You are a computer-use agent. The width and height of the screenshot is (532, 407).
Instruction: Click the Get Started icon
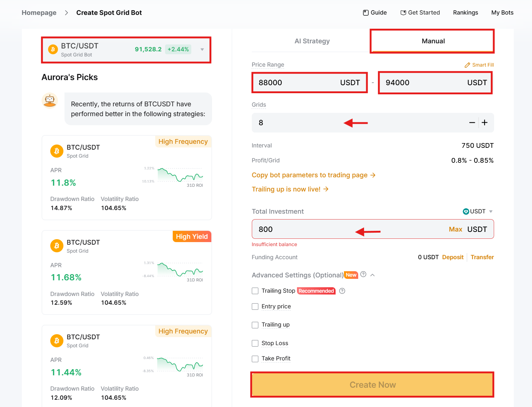pyautogui.click(x=404, y=12)
